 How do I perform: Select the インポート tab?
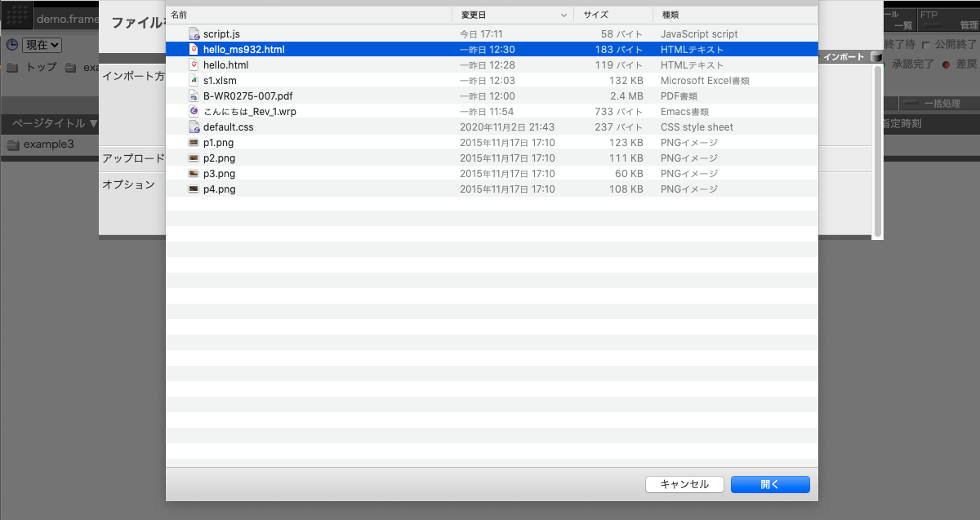point(845,56)
